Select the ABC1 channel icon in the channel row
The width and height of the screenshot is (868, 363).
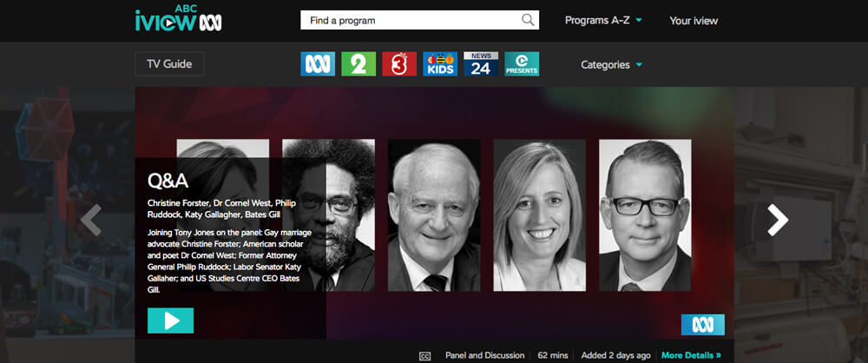coord(318,63)
